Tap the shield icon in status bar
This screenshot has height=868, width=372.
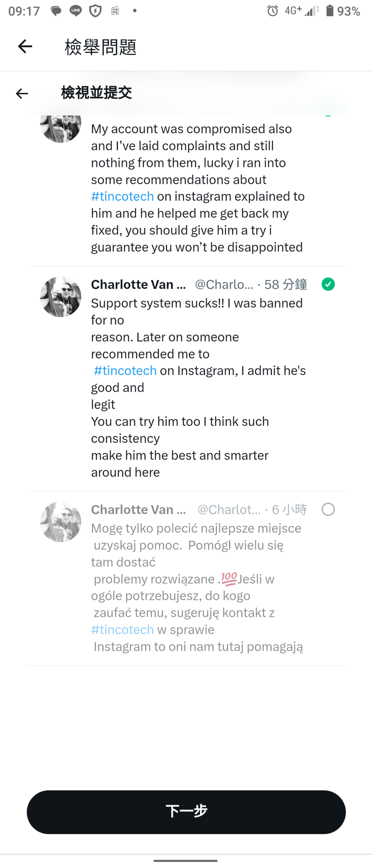tap(95, 11)
